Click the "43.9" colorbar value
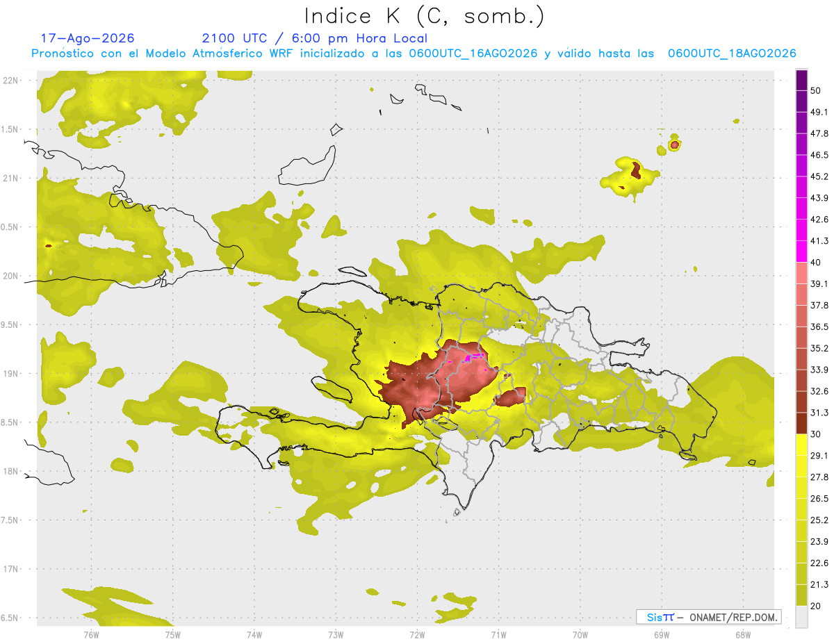Image resolution: width=834 pixels, height=644 pixels. [819, 198]
